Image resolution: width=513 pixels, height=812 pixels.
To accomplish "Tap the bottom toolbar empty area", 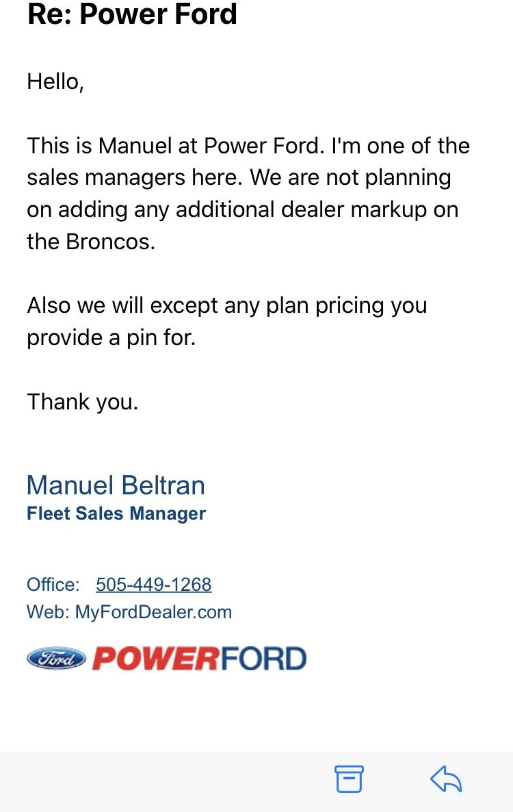I will pos(166,781).
